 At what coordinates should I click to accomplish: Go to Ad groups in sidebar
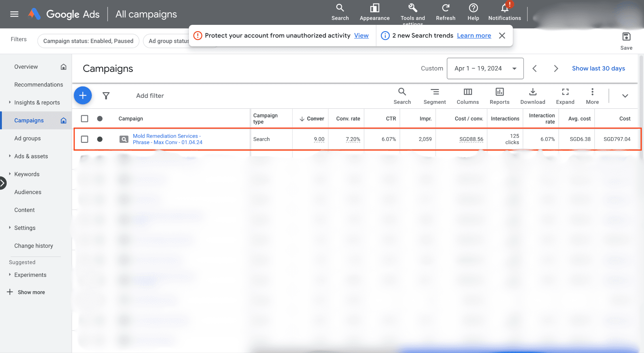coord(27,138)
